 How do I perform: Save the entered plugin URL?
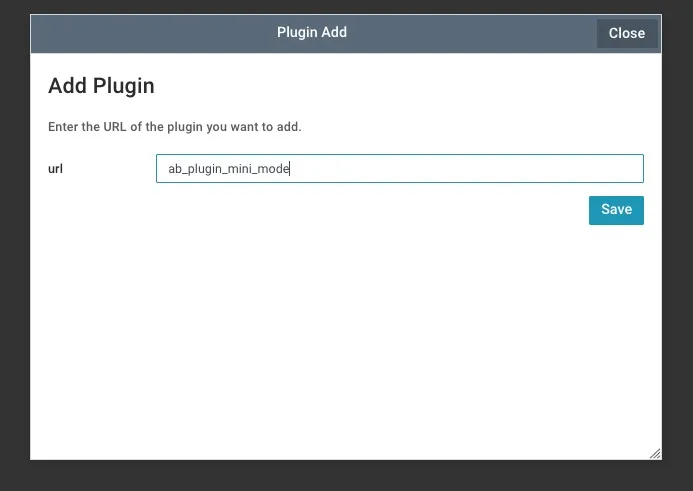[616, 210]
